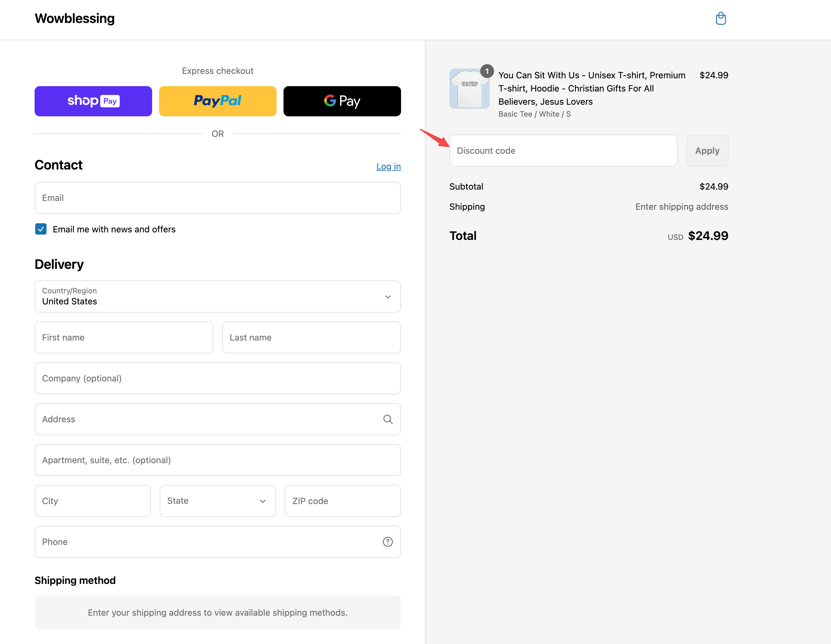Select the Last name field
The image size is (831, 644).
311,337
